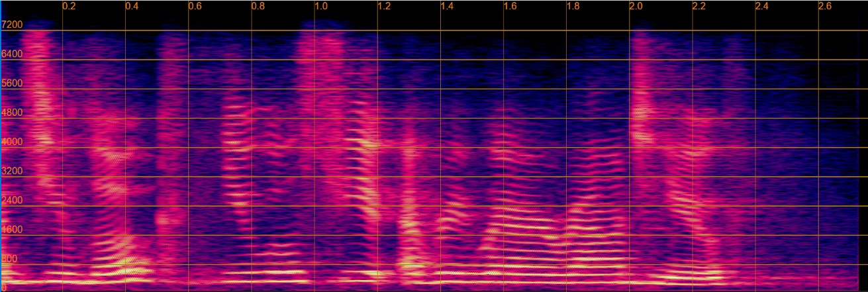Select the 3200 Hz frequency label
This screenshot has height=292, width=868.
12,171
